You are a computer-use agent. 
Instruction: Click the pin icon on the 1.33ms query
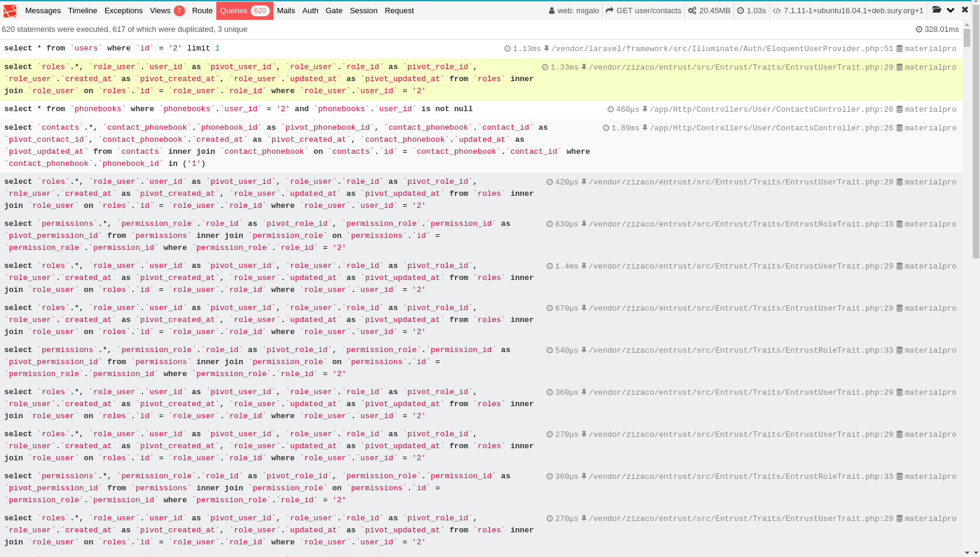point(584,67)
